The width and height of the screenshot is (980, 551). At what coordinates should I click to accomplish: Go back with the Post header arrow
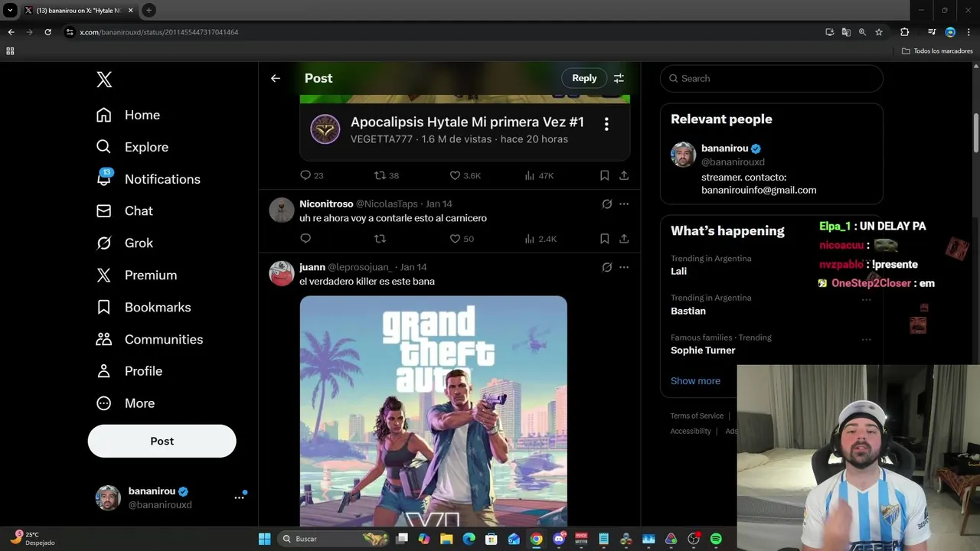coord(276,78)
